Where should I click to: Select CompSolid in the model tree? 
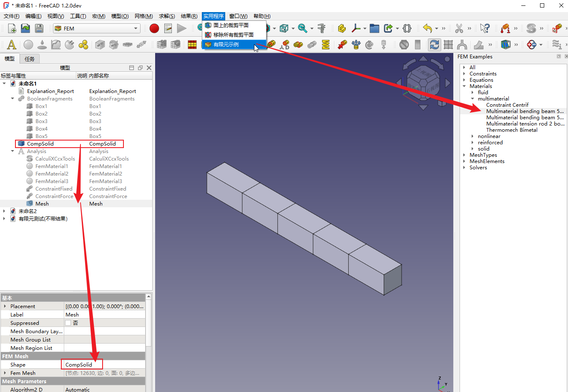pyautogui.click(x=40, y=144)
